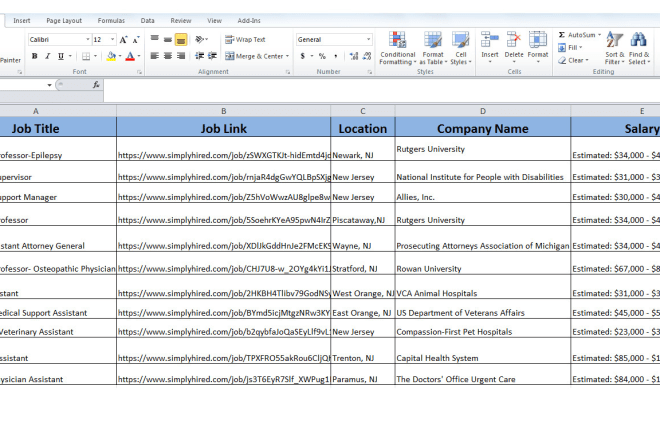This screenshot has width=660, height=440.
Task: Select Company Name header cell
Action: pyautogui.click(x=483, y=128)
